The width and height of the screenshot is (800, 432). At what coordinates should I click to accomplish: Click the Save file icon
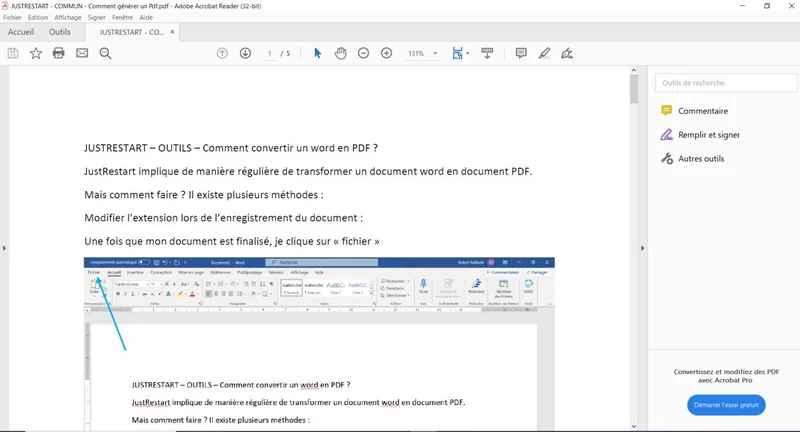tap(13, 53)
